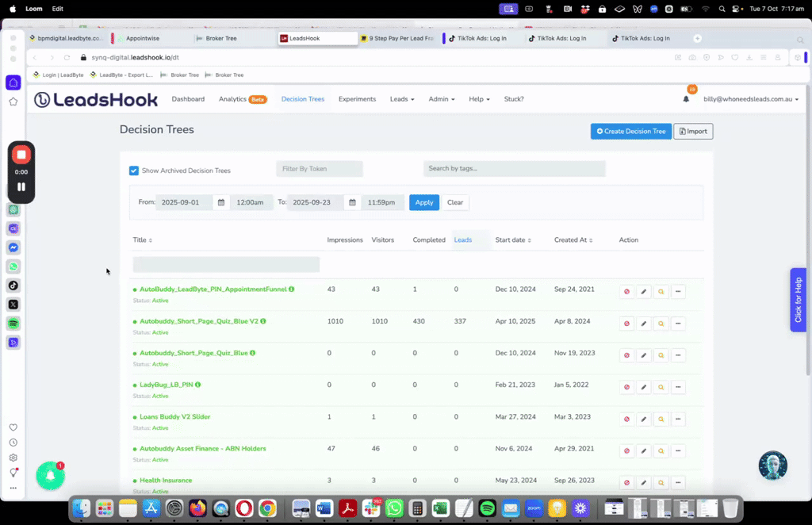Open Messenger shortcut in browser sidebar

(13, 247)
